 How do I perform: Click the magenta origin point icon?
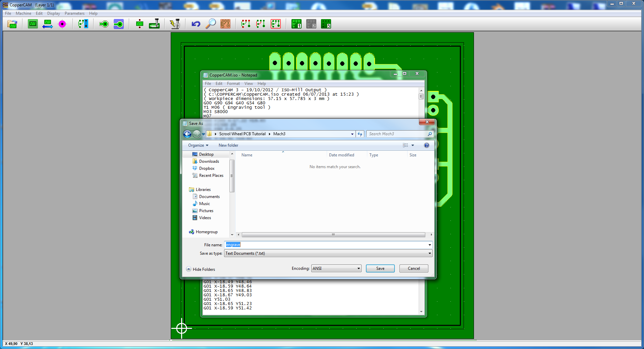[x=63, y=24]
